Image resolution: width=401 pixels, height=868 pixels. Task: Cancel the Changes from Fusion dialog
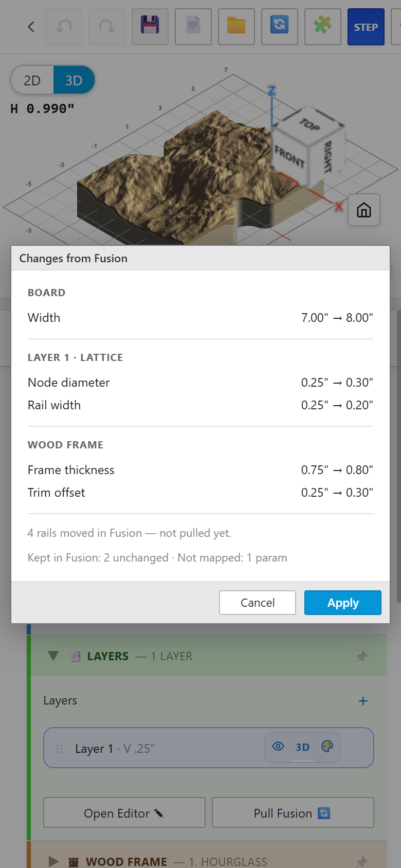pos(258,603)
